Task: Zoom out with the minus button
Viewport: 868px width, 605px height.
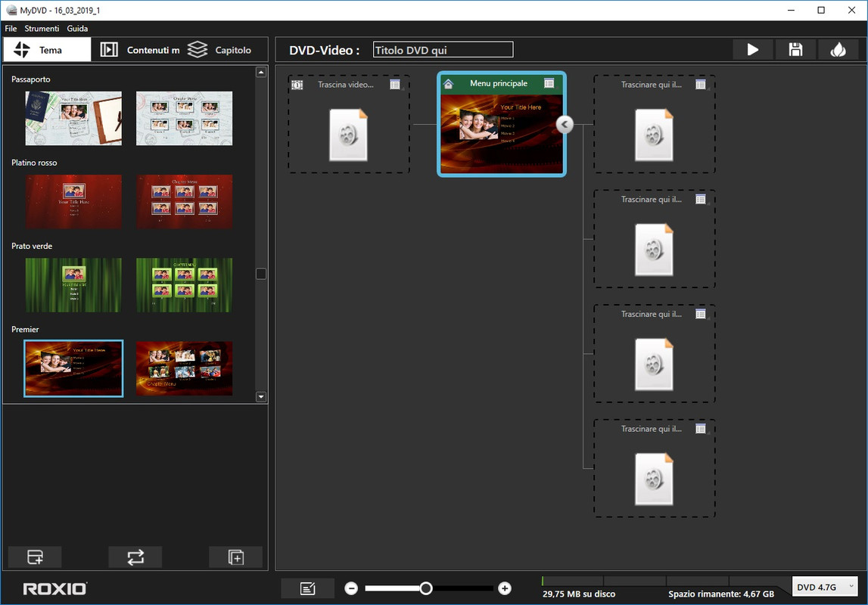Action: 351,588
